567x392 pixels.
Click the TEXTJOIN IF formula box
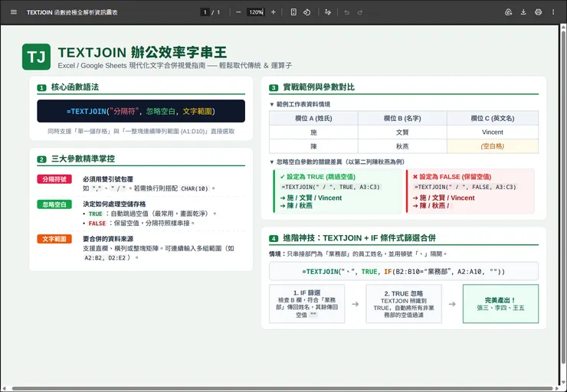pyautogui.click(x=404, y=271)
